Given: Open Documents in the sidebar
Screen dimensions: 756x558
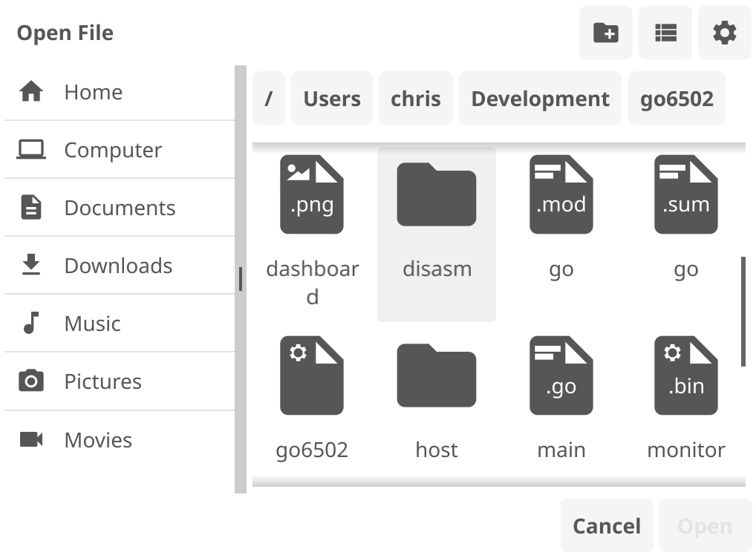Looking at the screenshot, I should 120,207.
